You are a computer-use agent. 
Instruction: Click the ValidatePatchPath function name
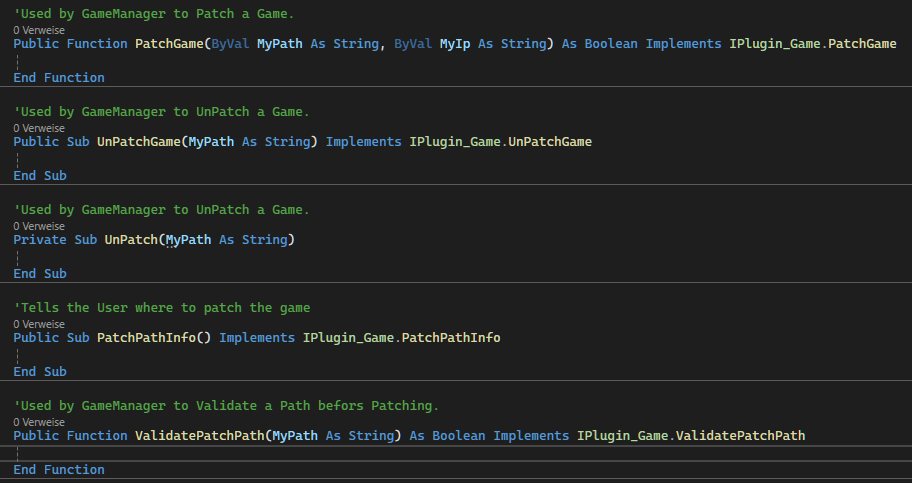tap(200, 435)
